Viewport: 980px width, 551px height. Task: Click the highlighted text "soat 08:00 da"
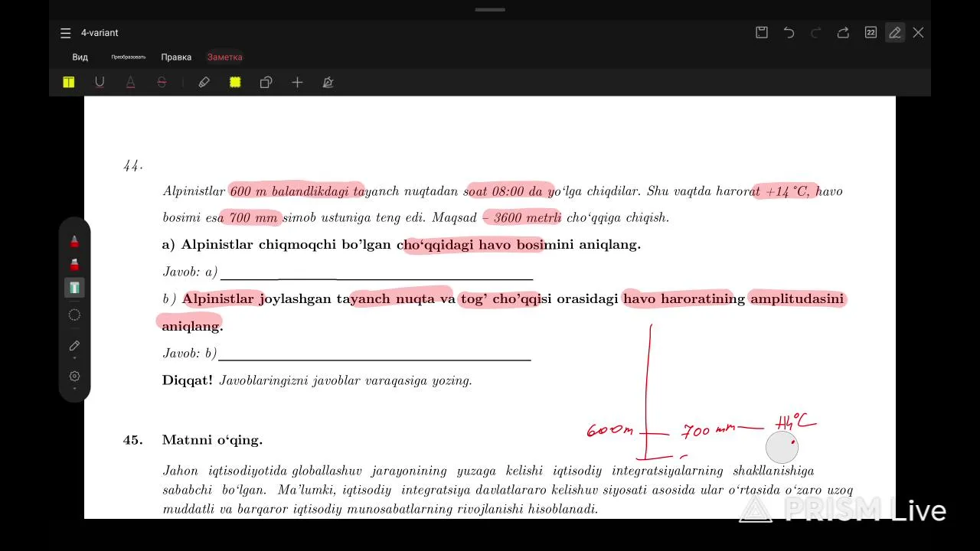coord(503,191)
